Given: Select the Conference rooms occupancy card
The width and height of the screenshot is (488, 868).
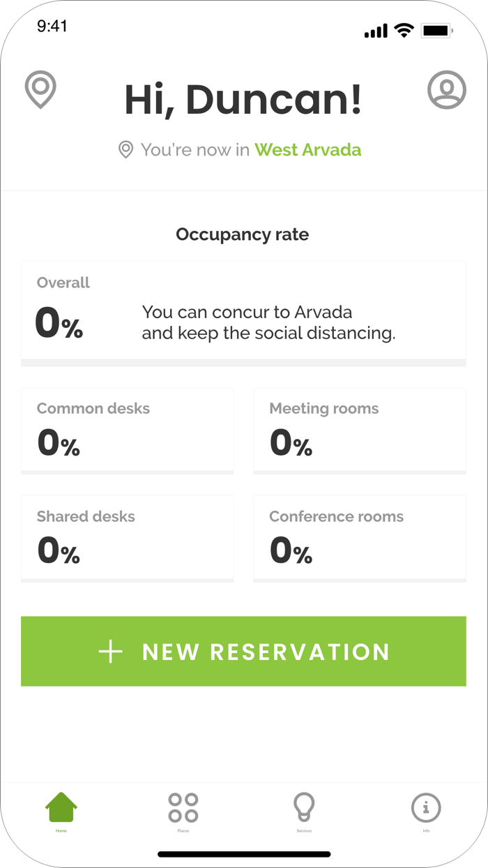Looking at the screenshot, I should pyautogui.click(x=360, y=537).
